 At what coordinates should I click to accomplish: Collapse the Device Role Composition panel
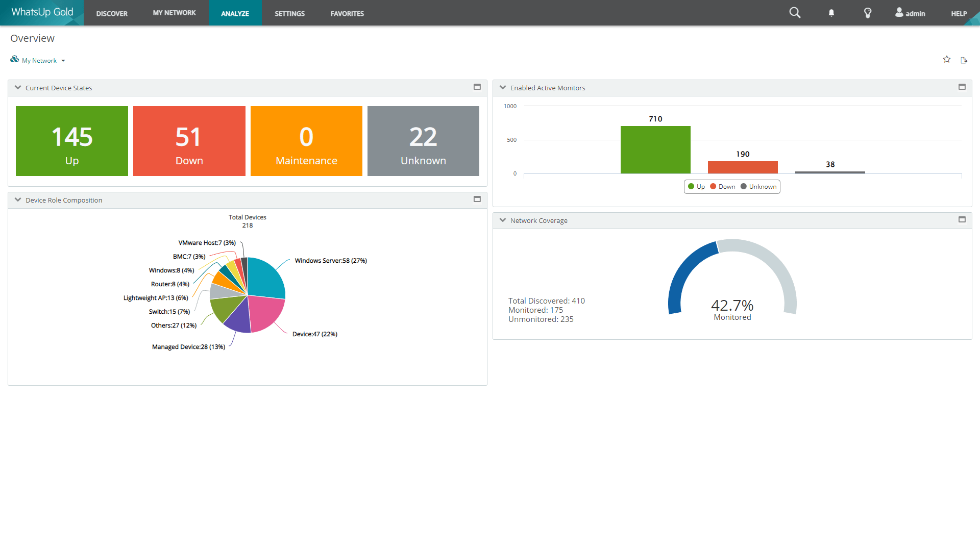tap(18, 199)
